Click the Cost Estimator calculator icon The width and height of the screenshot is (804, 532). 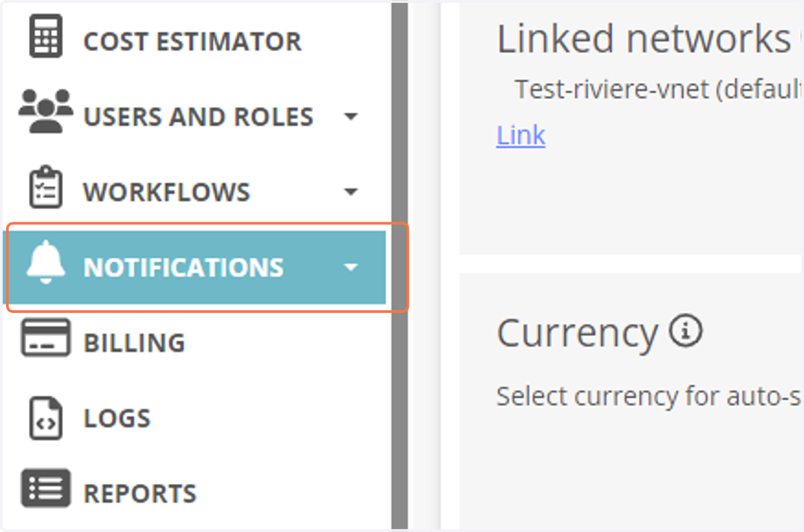pos(46,36)
